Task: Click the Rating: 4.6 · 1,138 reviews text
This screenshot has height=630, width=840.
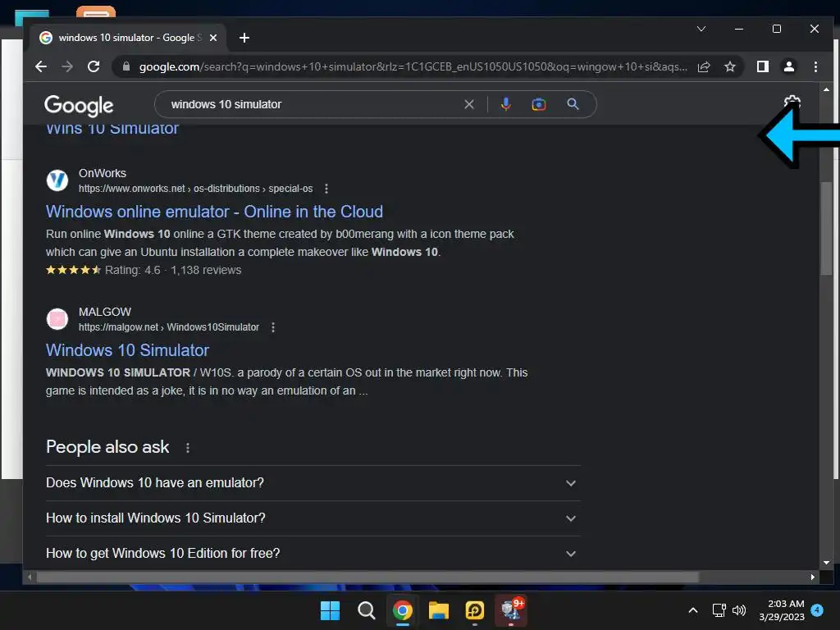Action: click(x=173, y=270)
